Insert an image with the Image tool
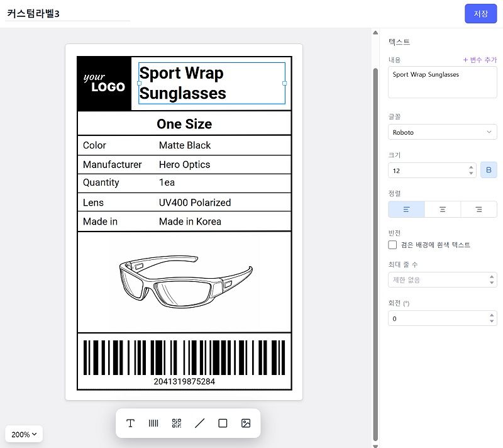The image size is (503, 448). (x=246, y=423)
